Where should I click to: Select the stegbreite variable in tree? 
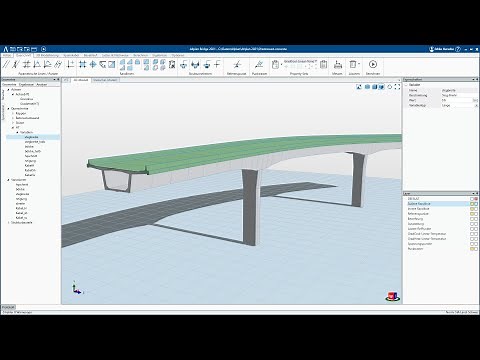(31, 137)
